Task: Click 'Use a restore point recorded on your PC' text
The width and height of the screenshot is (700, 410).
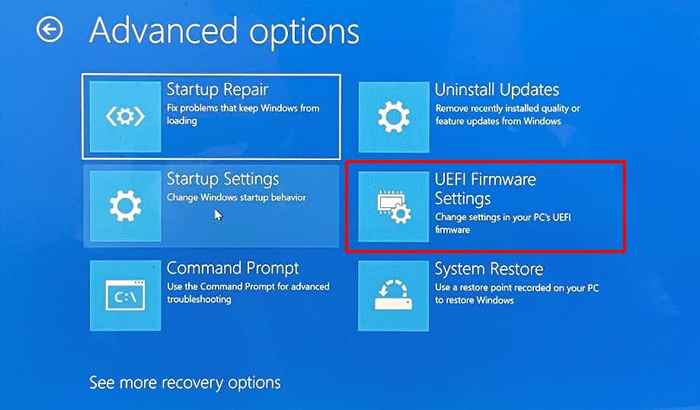Action: (x=517, y=294)
